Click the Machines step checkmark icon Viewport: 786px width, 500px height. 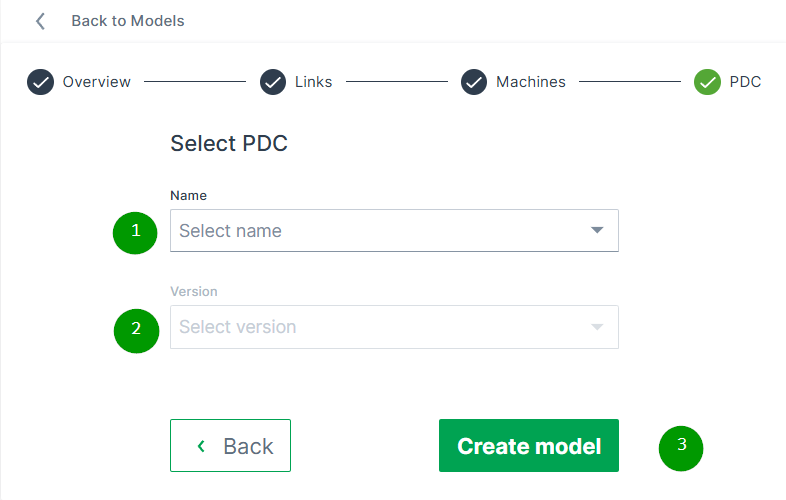click(x=474, y=82)
